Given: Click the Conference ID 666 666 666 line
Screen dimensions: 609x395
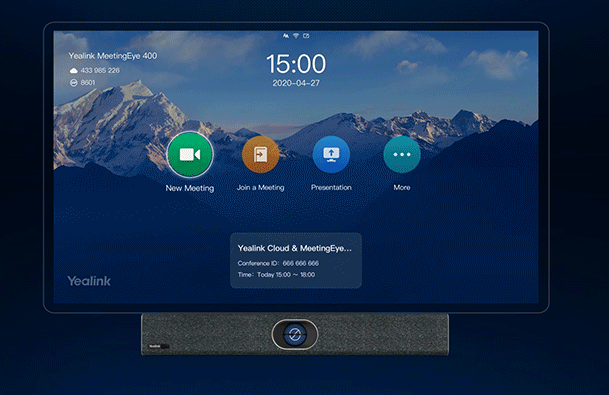Looking at the screenshot, I should tap(278, 263).
